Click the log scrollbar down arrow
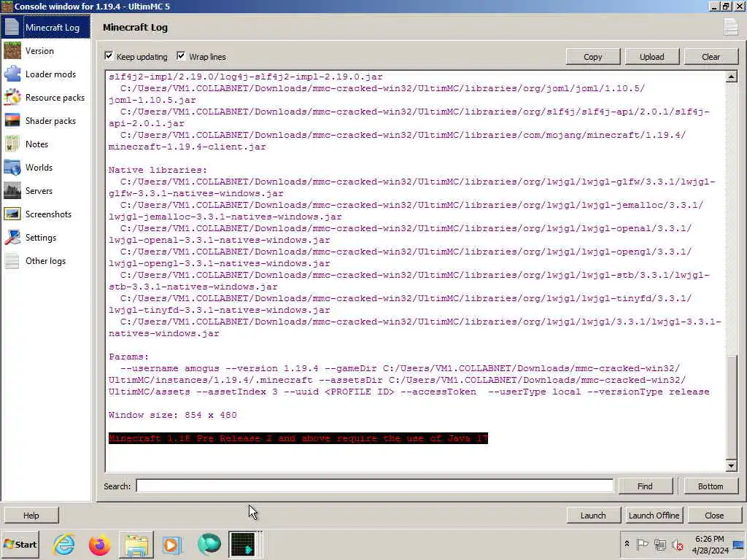Image resolution: width=747 pixels, height=560 pixels. (x=731, y=466)
